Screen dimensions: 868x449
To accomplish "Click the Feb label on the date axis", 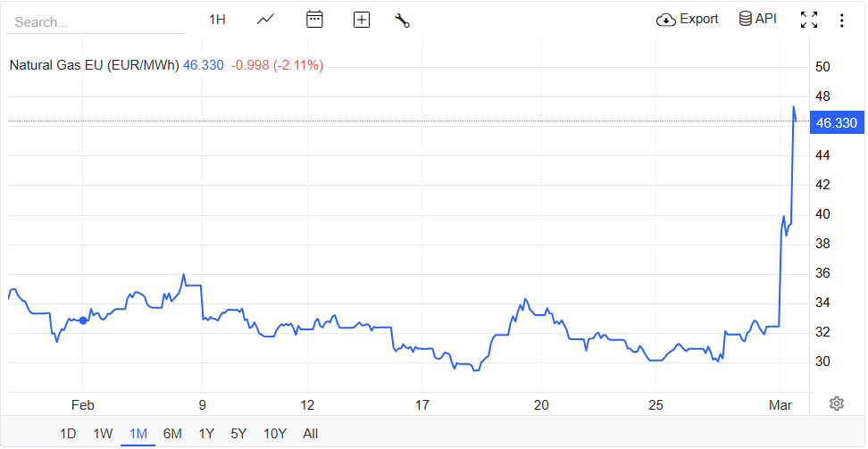I will (x=82, y=406).
